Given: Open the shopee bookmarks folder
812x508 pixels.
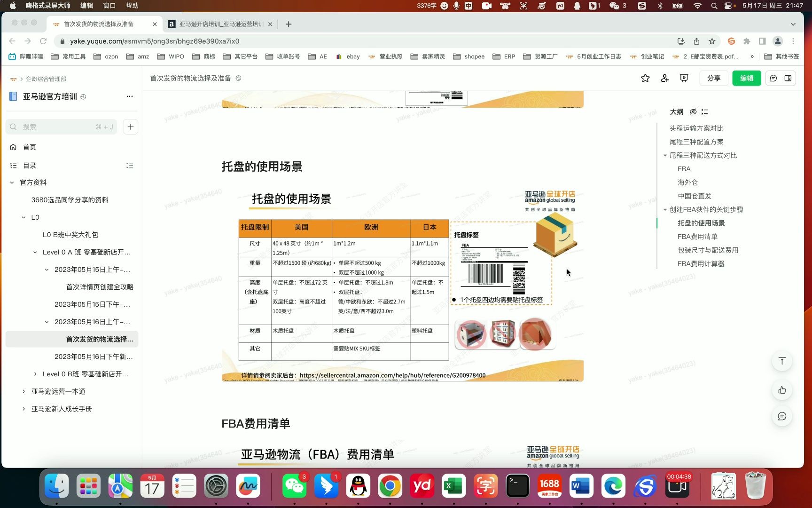Looking at the screenshot, I should click(469, 56).
